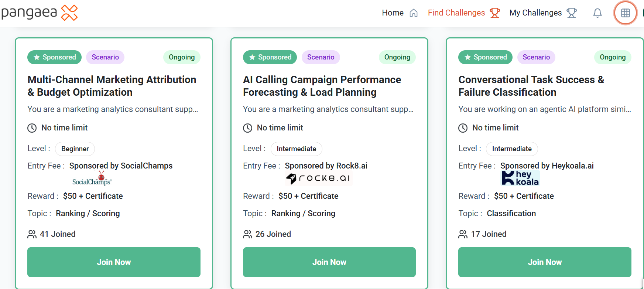
Task: Go to the Home menu item
Action: tap(400, 13)
